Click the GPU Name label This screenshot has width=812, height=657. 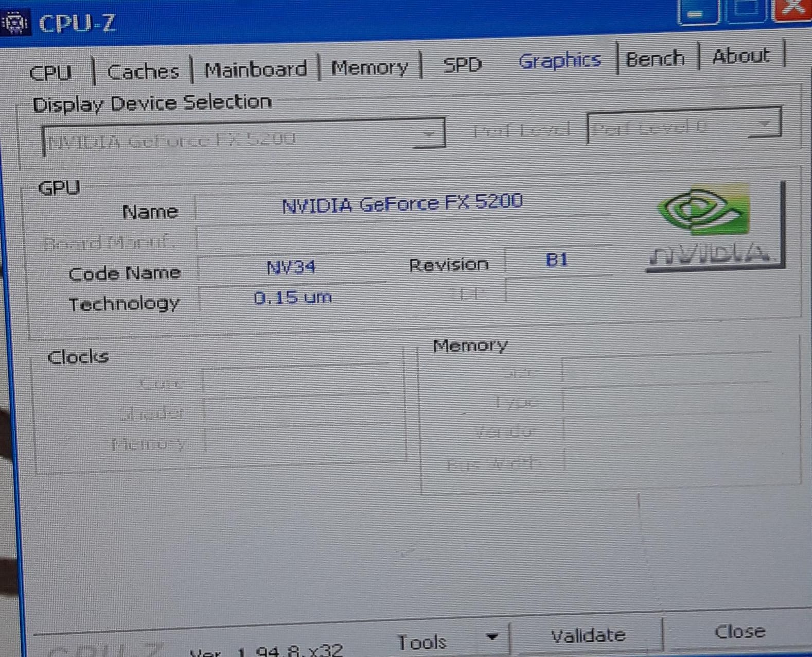pyautogui.click(x=150, y=212)
